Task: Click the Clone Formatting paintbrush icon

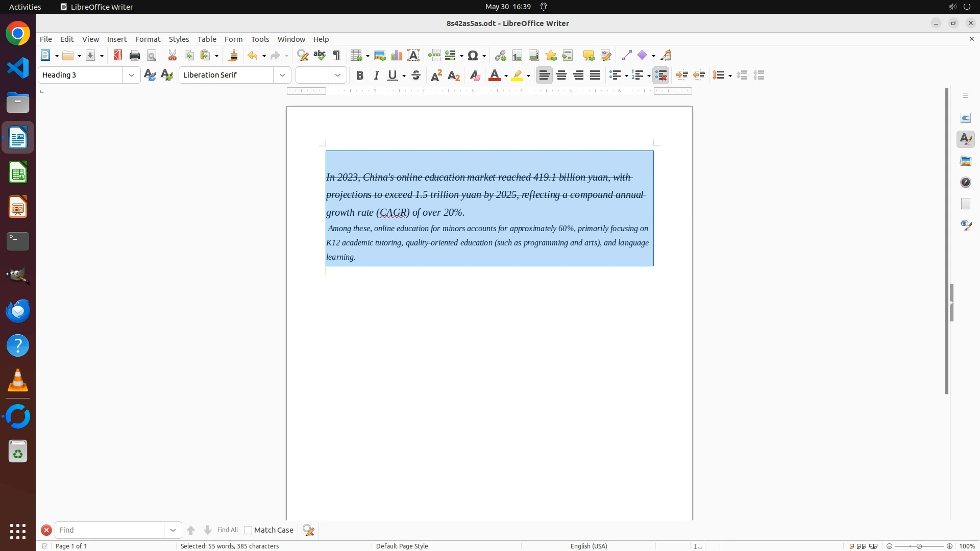Action: 233,56
